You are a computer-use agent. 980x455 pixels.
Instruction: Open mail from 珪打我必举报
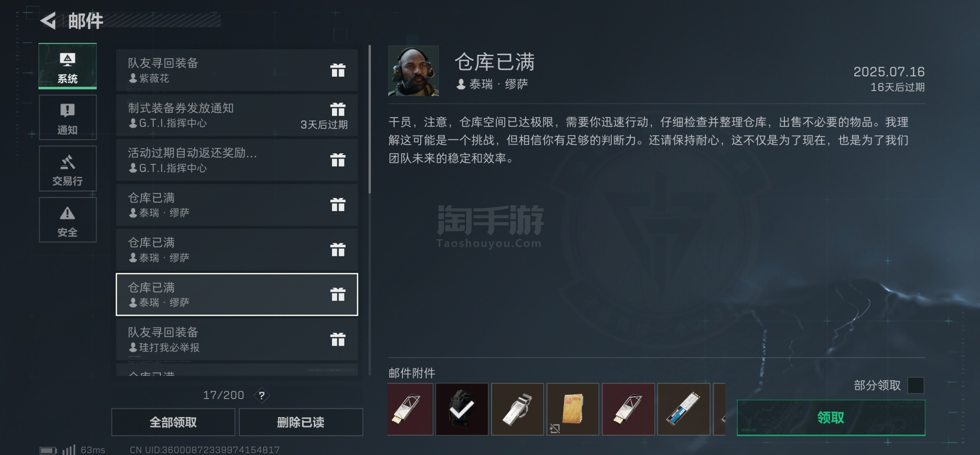[237, 340]
